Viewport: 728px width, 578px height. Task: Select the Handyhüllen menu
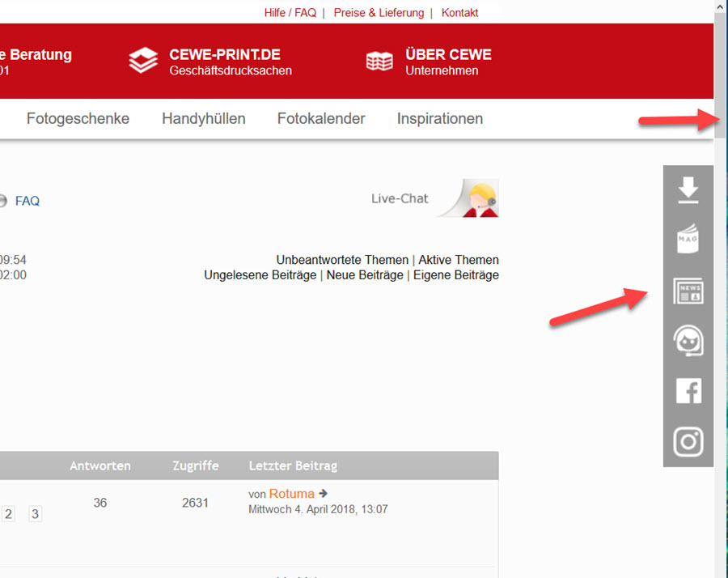coord(203,118)
